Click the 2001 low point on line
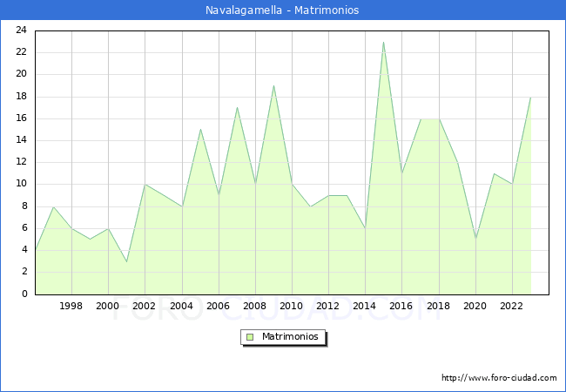The width and height of the screenshot is (566, 392). [x=127, y=261]
